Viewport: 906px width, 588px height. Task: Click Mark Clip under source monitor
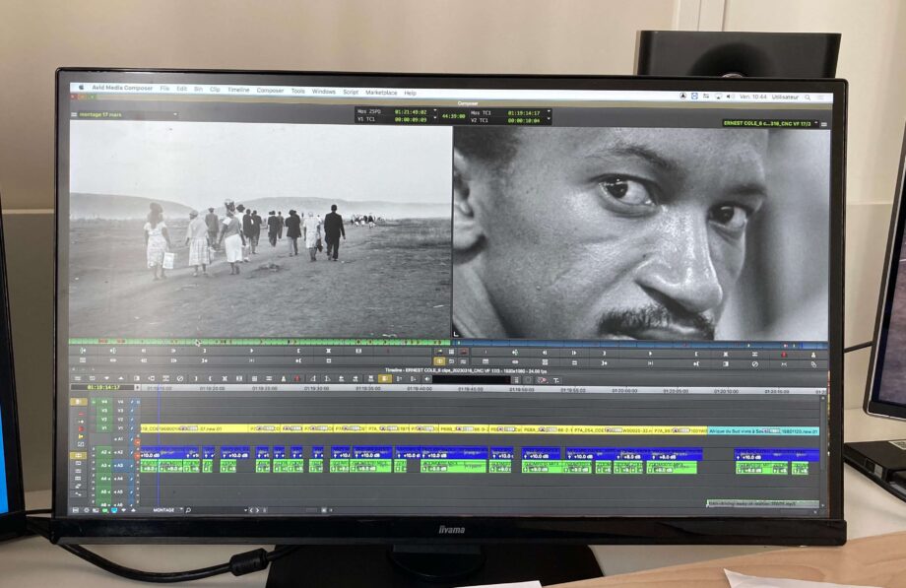329,351
